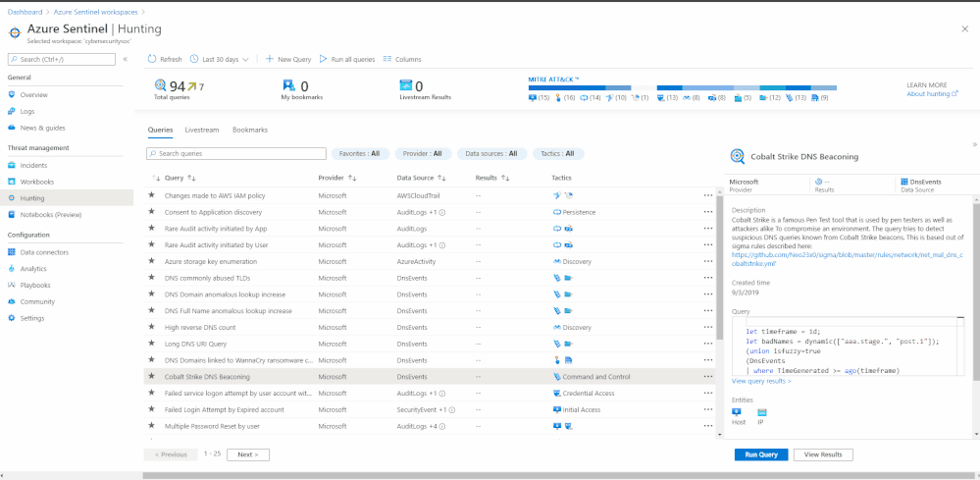This screenshot has width=980, height=480.
Task: Click the last MITRE tactic icon showing (9)
Action: point(814,98)
